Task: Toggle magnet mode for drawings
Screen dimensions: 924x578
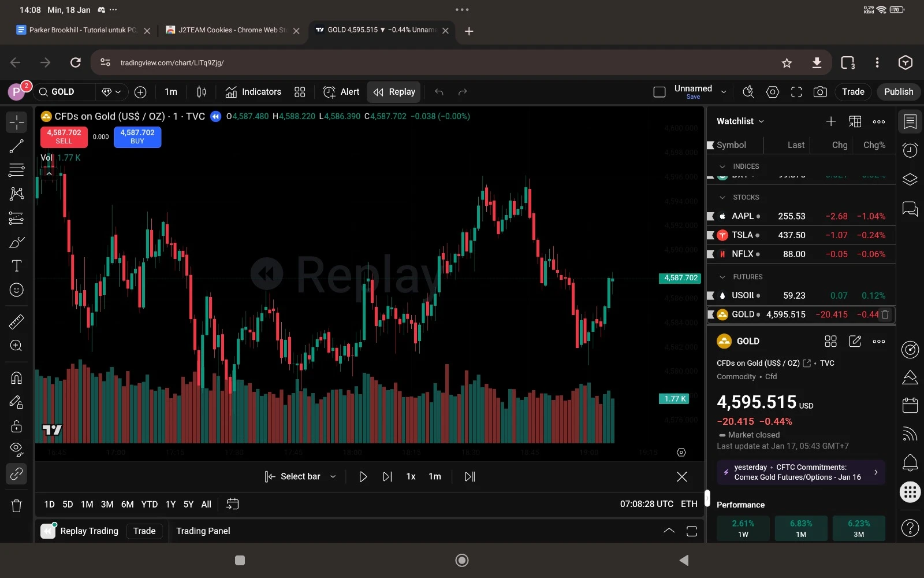Action: (x=17, y=378)
